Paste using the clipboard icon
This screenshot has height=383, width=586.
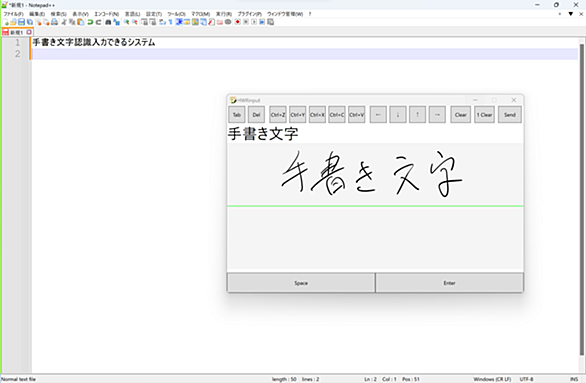(81, 22)
